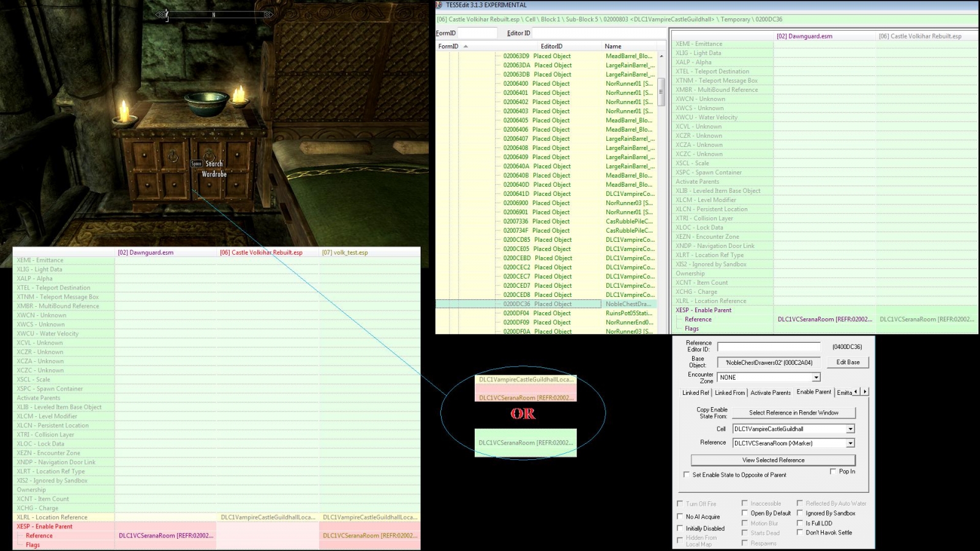Click the Editor ID filter input field

(x=599, y=33)
